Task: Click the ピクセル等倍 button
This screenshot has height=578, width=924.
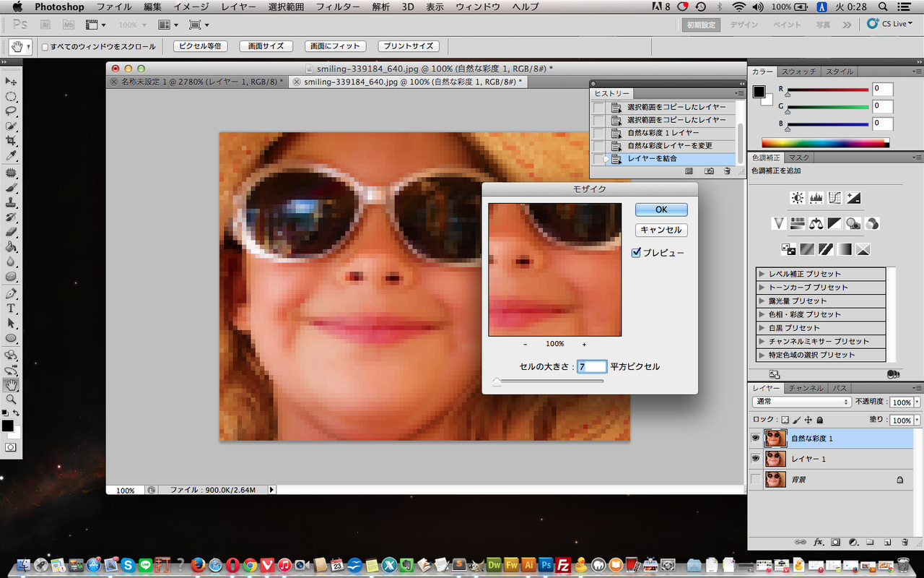Action: pos(201,46)
